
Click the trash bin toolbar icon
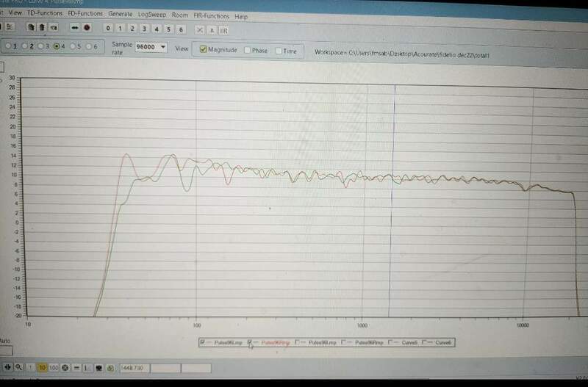pyautogui.click(x=42, y=28)
